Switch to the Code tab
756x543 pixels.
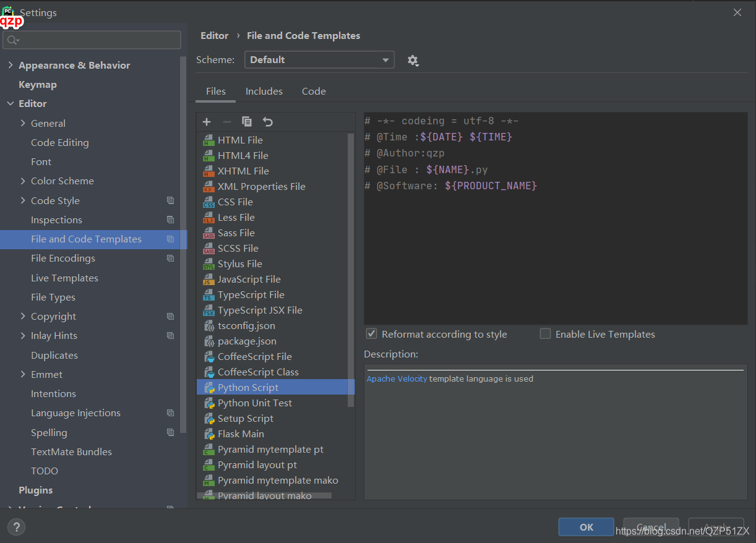tap(314, 91)
